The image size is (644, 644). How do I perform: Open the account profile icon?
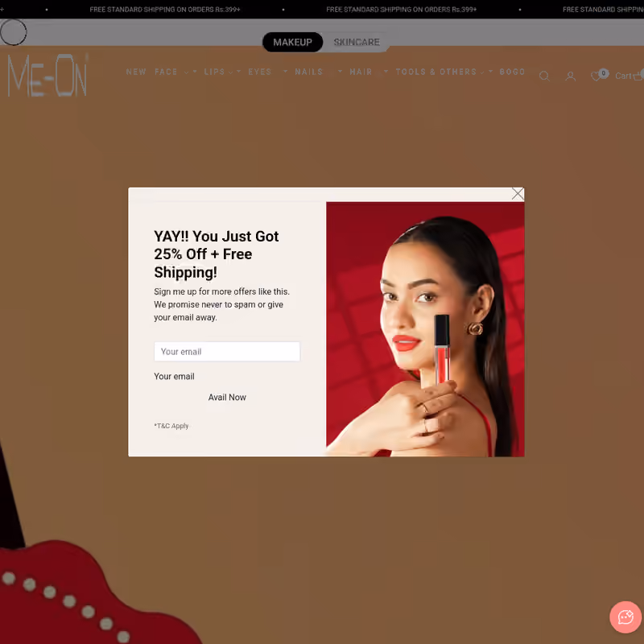[570, 76]
